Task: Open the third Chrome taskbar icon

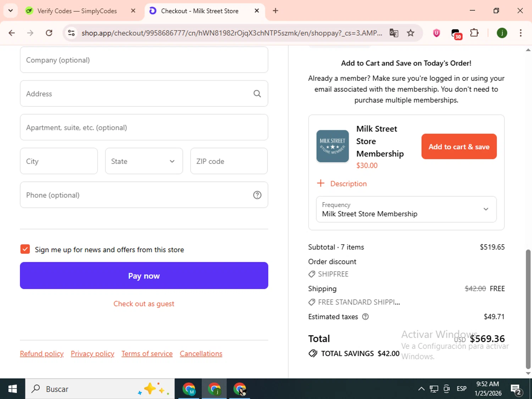Action: 240,389
